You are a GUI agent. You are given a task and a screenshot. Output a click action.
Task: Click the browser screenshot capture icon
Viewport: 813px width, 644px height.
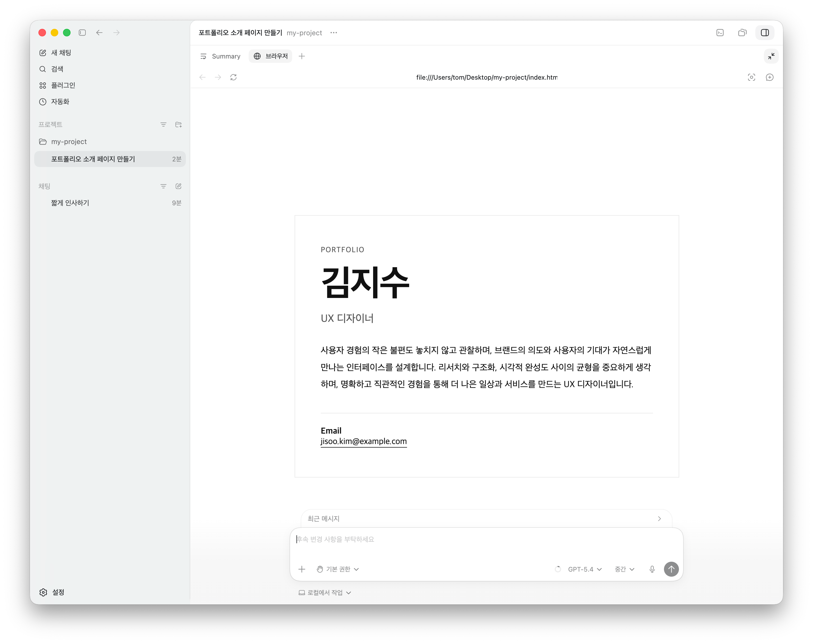[x=751, y=77]
